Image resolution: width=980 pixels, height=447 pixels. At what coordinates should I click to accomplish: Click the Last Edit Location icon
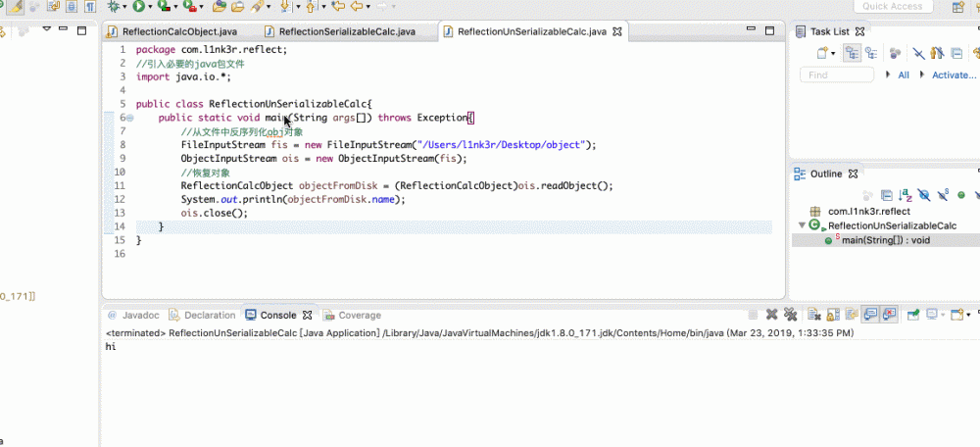coord(337,6)
